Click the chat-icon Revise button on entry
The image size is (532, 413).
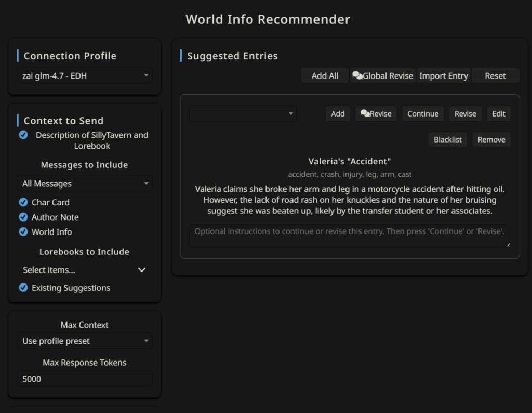tap(376, 114)
